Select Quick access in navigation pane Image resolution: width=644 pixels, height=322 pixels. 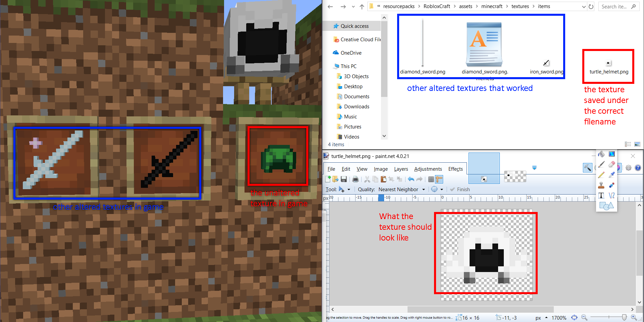(352, 26)
